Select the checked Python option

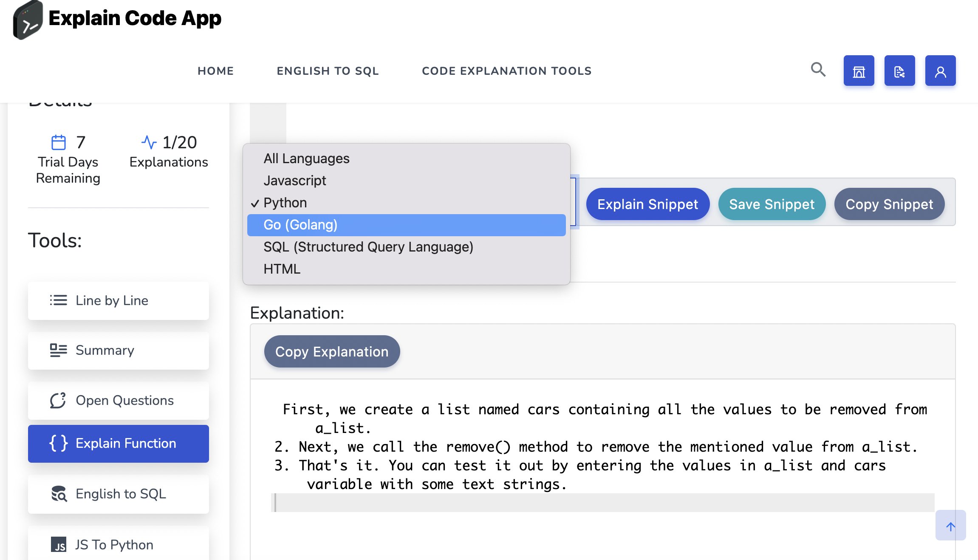pos(285,203)
